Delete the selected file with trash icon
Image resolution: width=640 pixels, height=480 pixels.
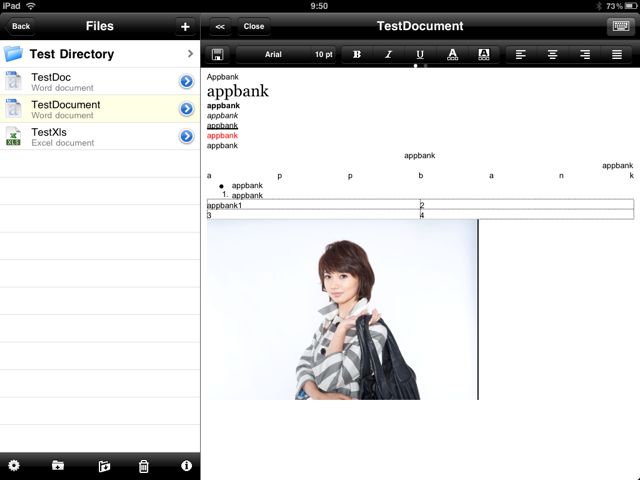144,466
